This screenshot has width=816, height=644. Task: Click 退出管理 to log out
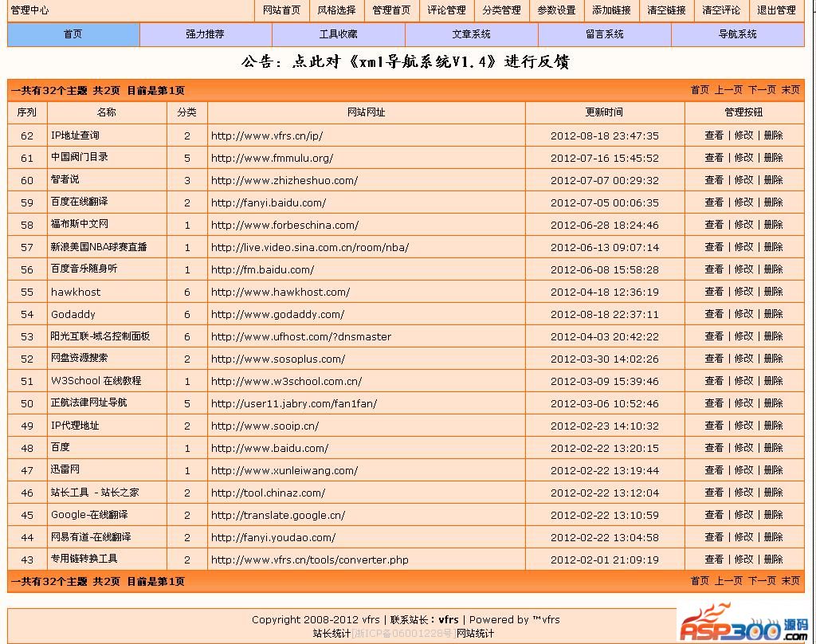click(776, 10)
